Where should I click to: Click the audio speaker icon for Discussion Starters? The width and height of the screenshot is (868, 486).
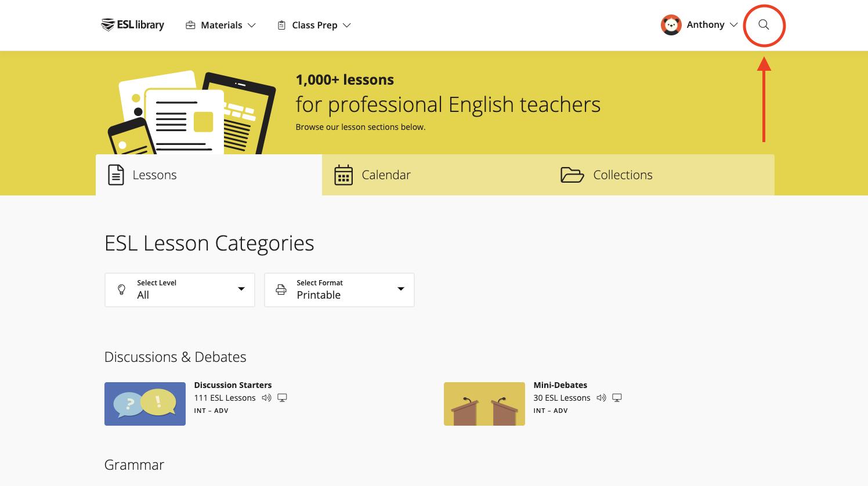click(266, 398)
